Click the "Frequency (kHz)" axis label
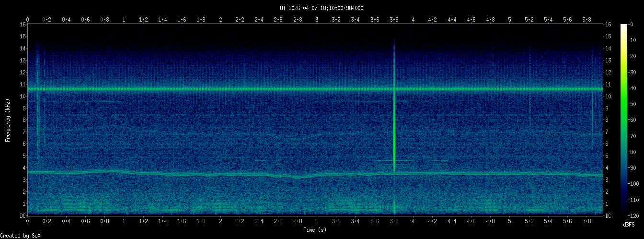This screenshot has width=644, height=239. pos(8,120)
